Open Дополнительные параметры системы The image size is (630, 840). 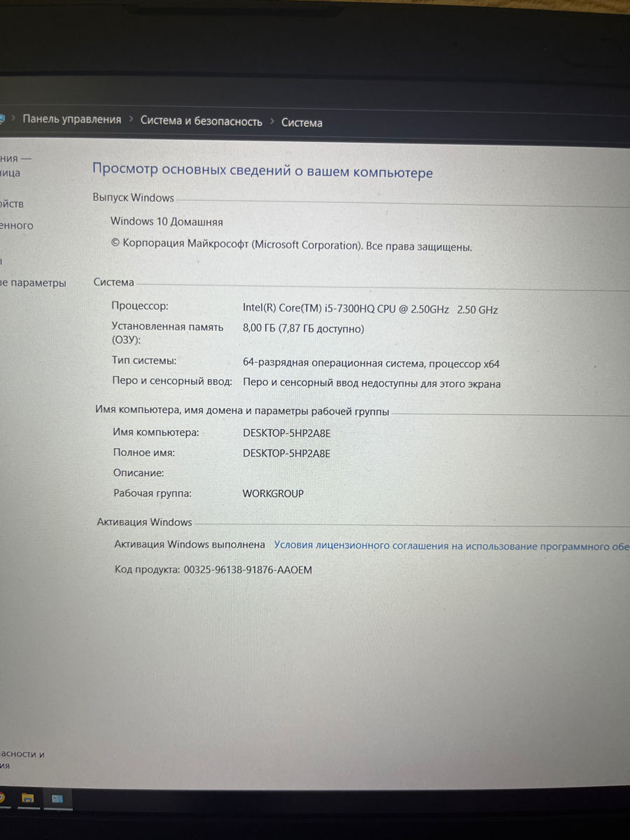[33, 283]
